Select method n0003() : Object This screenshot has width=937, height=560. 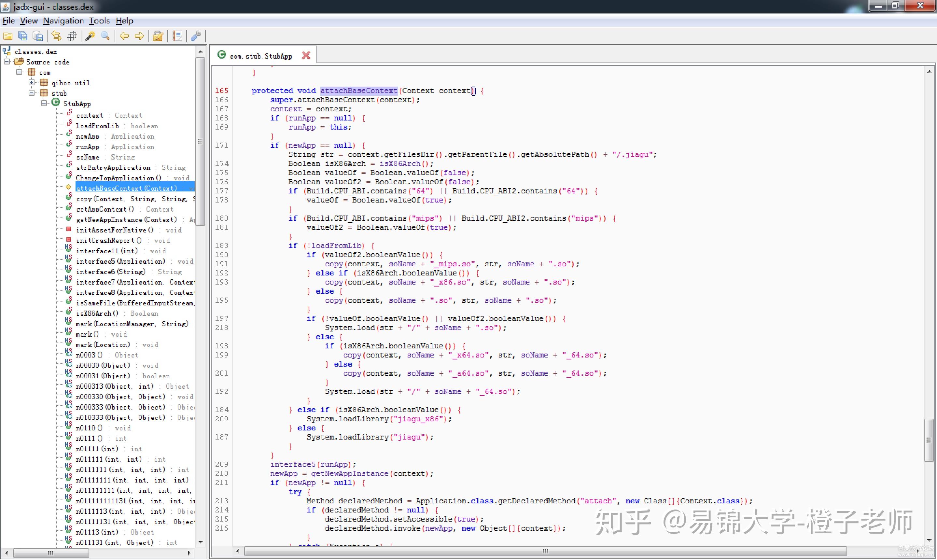(107, 355)
